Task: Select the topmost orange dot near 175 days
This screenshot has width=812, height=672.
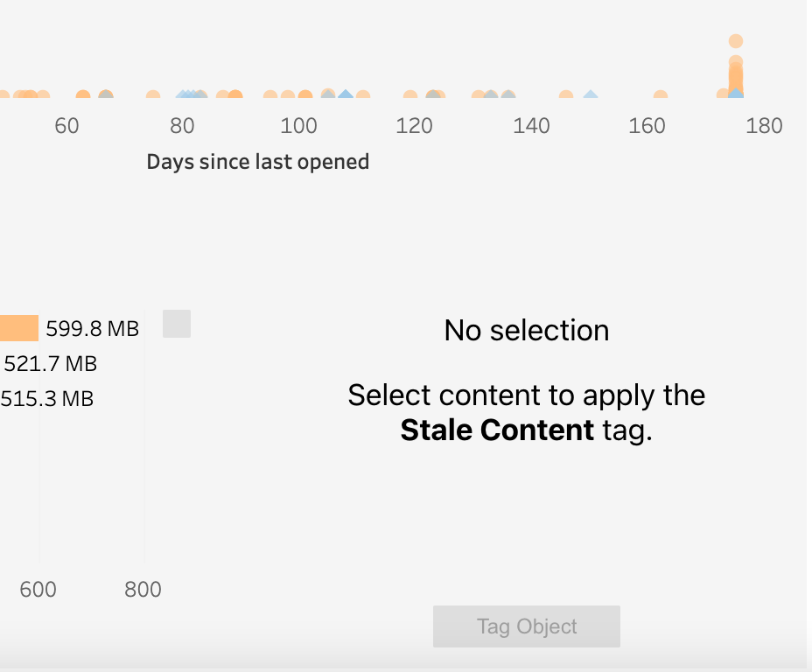Action: pos(736,41)
